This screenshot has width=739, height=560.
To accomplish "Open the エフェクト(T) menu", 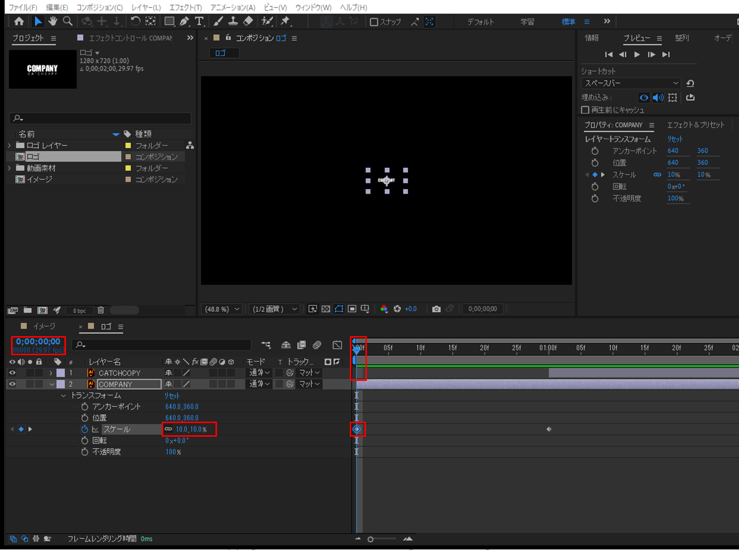I will pyautogui.click(x=185, y=8).
